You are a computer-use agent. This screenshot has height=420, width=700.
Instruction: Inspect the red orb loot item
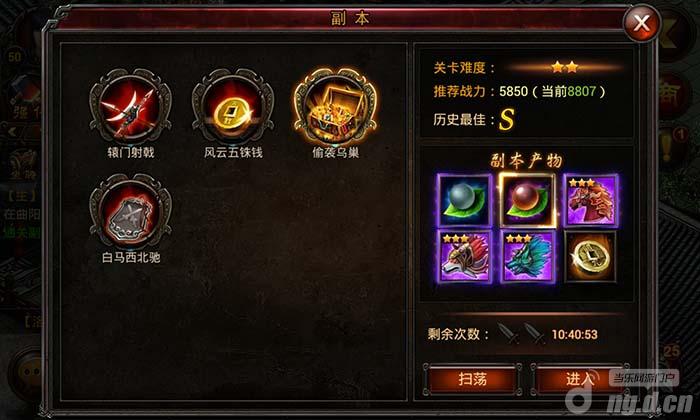tap(527, 200)
